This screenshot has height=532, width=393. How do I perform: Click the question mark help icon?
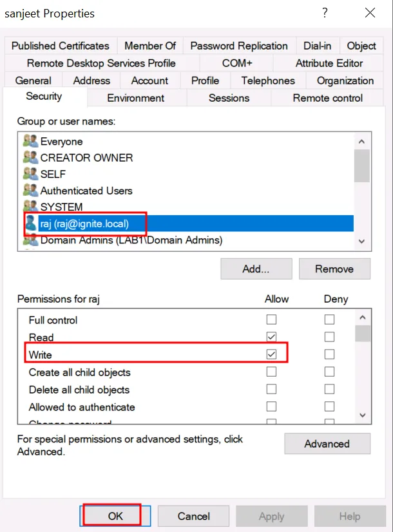point(325,13)
